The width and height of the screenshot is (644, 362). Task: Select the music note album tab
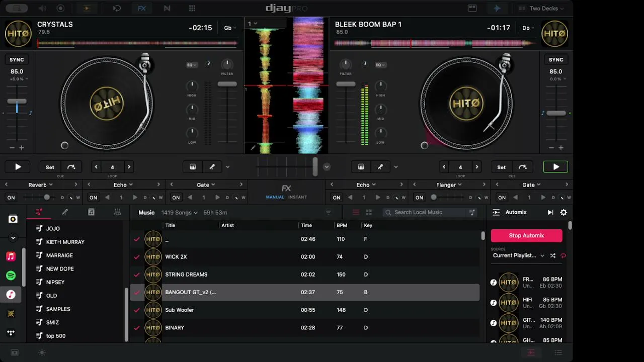click(x=91, y=212)
